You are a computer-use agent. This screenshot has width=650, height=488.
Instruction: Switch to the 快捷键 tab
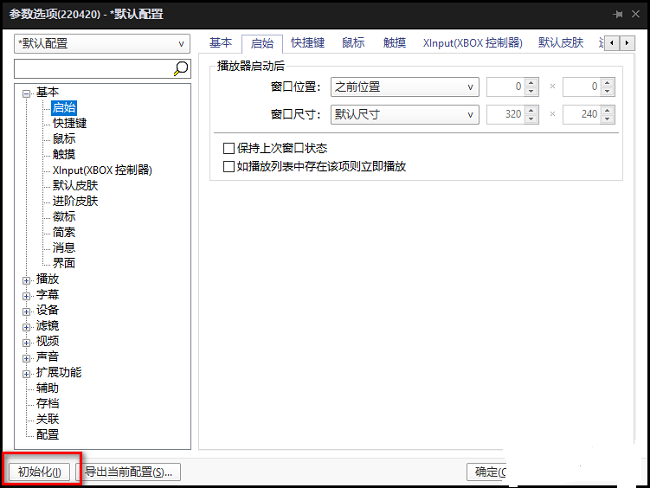tap(307, 43)
